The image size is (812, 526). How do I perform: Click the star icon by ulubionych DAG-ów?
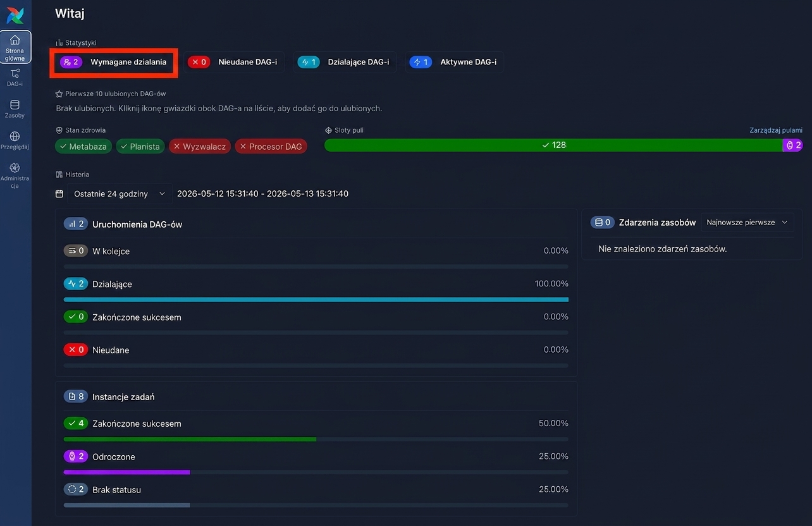[x=59, y=94]
